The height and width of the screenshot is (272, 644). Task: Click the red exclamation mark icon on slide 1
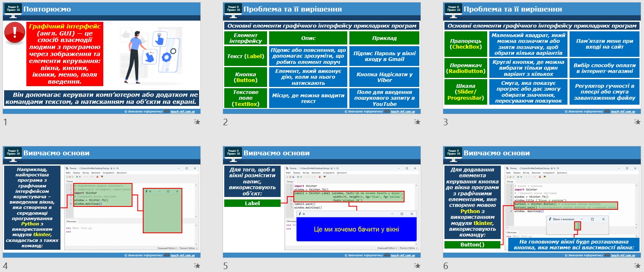[x=14, y=33]
